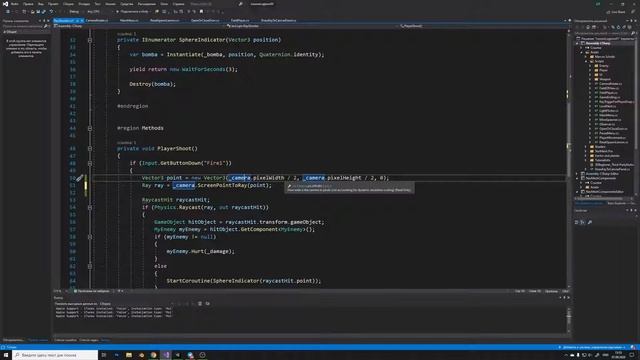Click Clear All icon in Output panel
The height and width of the screenshot is (360, 640).
pos(200,304)
